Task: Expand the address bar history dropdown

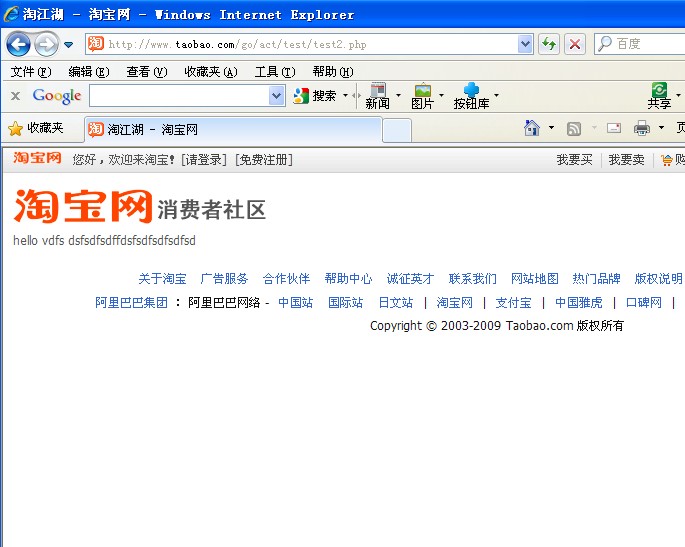Action: (x=525, y=44)
